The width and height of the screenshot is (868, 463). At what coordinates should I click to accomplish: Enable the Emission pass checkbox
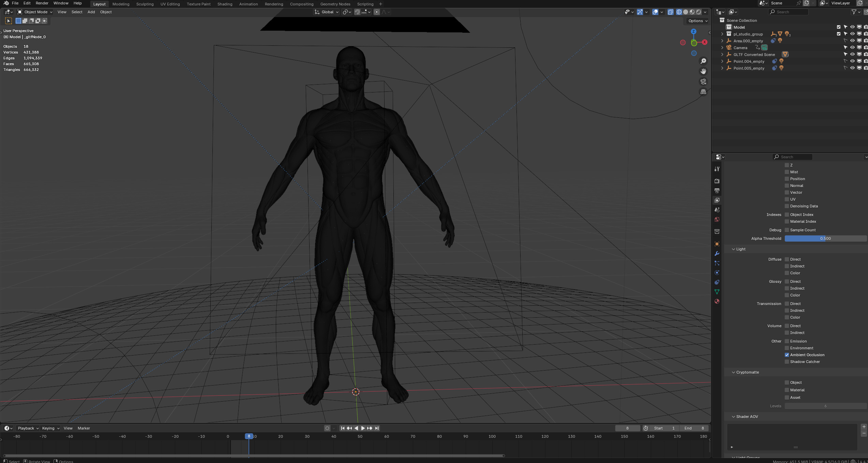tap(787, 341)
